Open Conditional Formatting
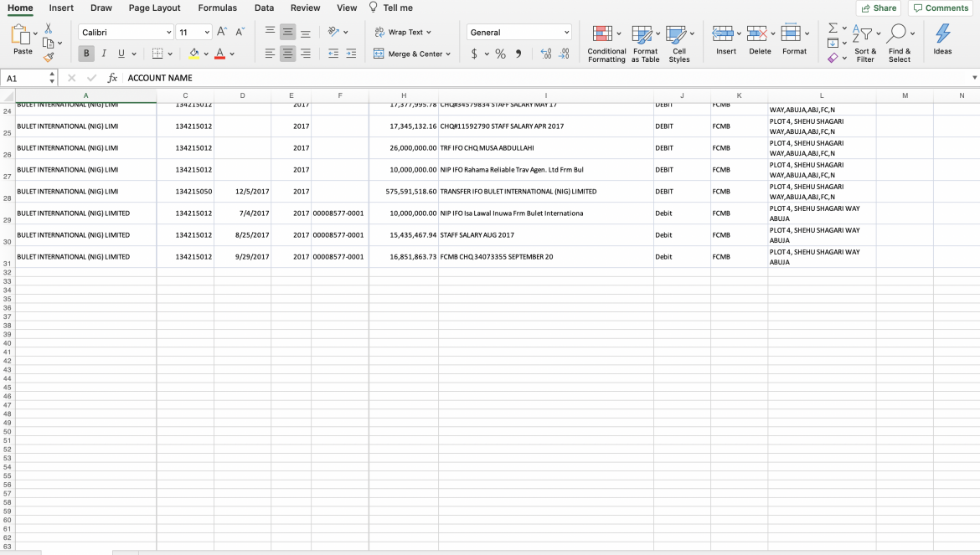This screenshot has width=980, height=555. pos(606,44)
